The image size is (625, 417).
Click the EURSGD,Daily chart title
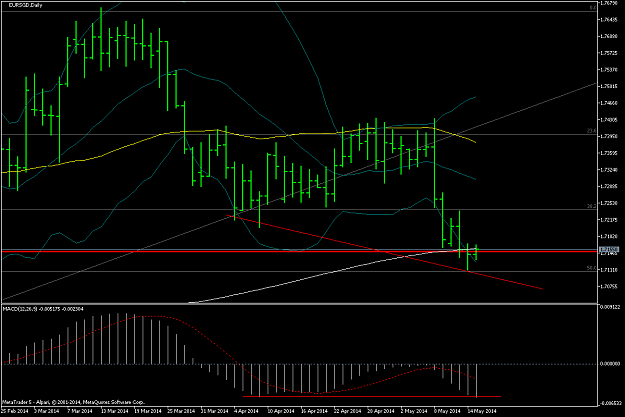pyautogui.click(x=25, y=5)
